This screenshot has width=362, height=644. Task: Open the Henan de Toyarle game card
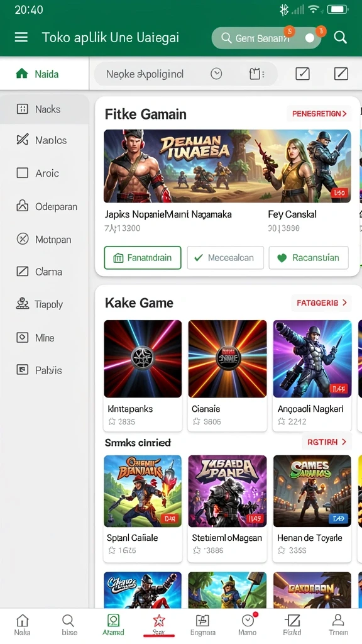pyautogui.click(x=312, y=508)
